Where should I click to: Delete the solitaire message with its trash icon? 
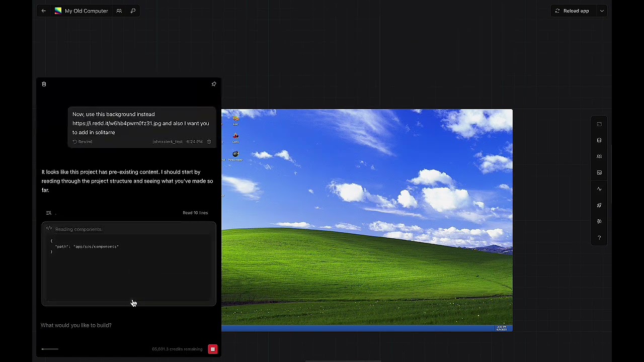pos(209,142)
